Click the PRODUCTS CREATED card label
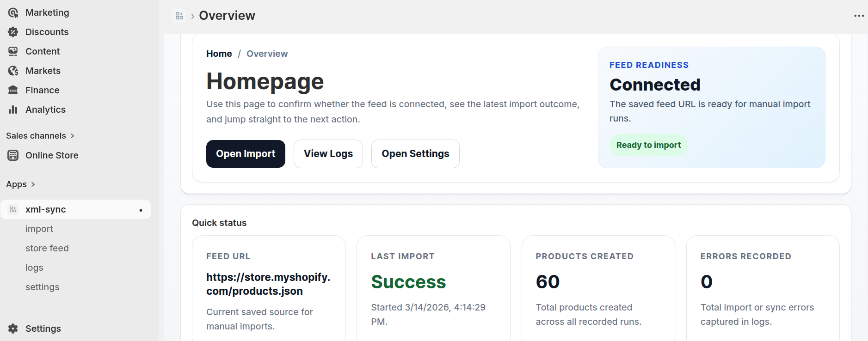 [x=585, y=256]
